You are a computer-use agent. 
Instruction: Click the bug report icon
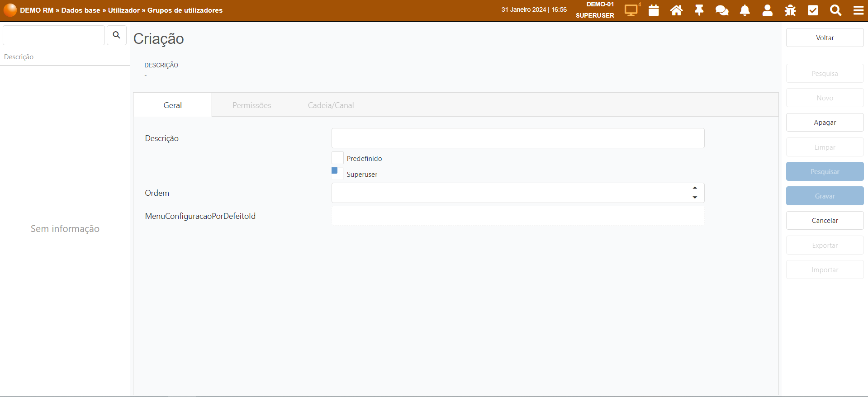pyautogui.click(x=790, y=10)
